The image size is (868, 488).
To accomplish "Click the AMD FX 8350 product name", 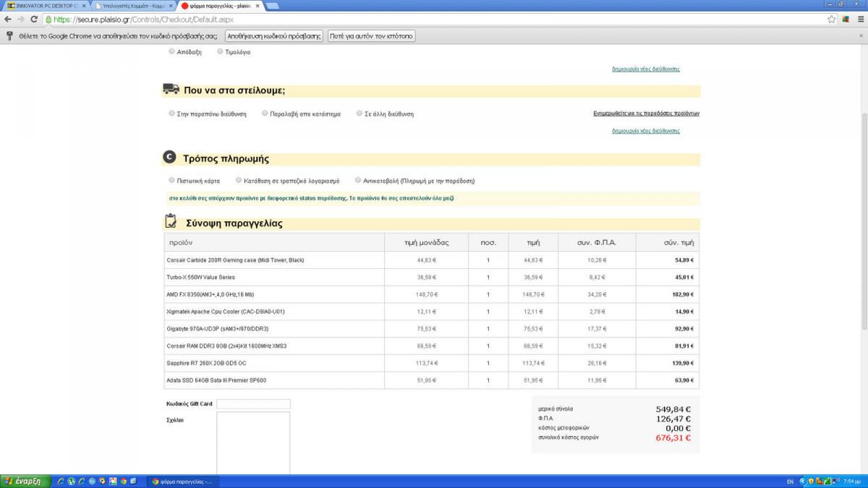I will (x=210, y=295).
